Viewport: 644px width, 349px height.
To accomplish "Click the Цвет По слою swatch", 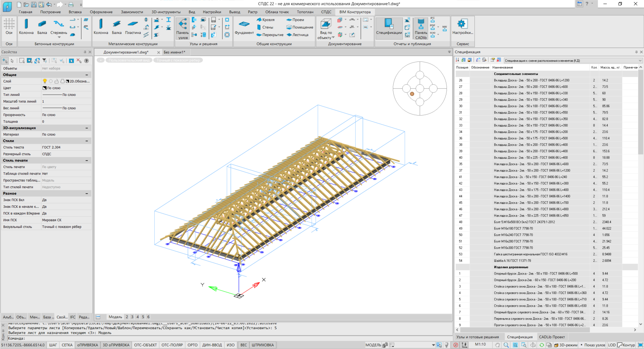I will coord(45,88).
